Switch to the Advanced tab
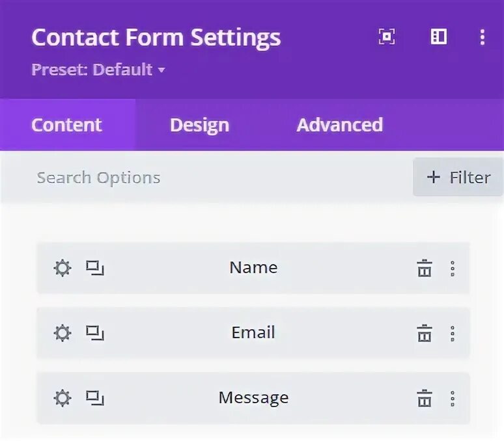 pyautogui.click(x=339, y=125)
